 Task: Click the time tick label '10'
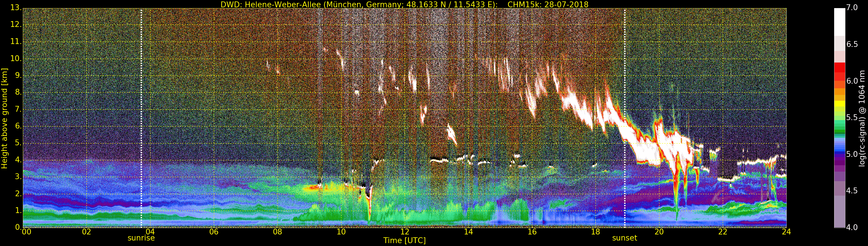(x=341, y=232)
